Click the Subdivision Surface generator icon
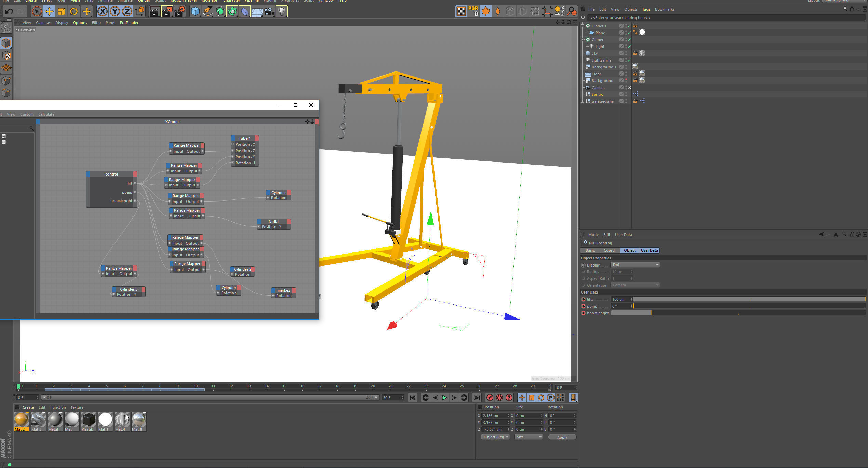The image size is (868, 468). point(220,11)
